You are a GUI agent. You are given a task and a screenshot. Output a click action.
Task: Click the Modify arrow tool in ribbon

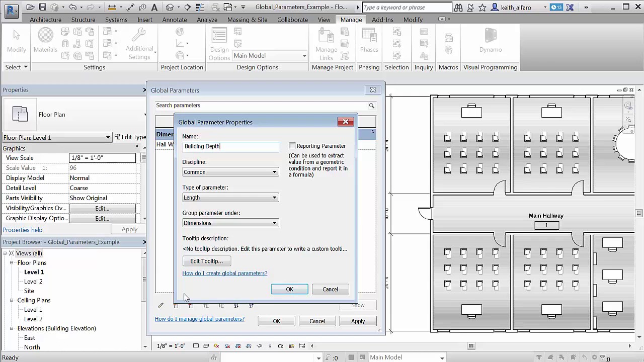pyautogui.click(x=16, y=40)
